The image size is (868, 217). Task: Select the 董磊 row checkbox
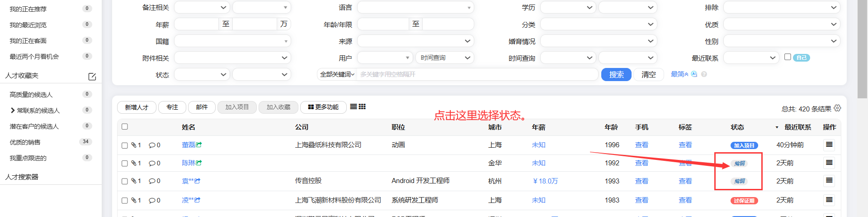click(x=125, y=145)
